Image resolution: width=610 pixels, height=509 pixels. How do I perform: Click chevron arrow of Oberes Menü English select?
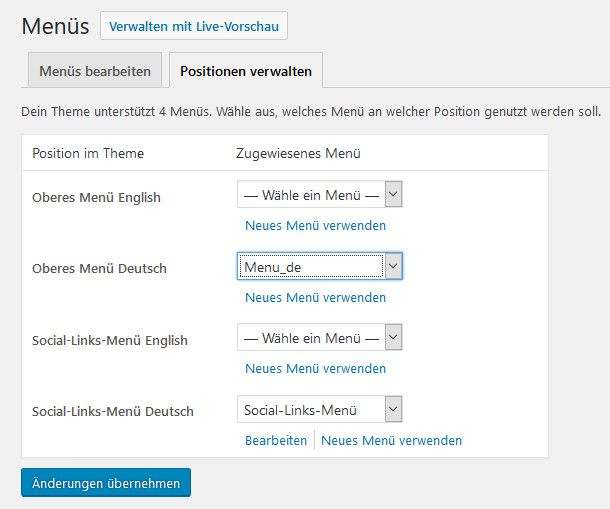point(393,194)
